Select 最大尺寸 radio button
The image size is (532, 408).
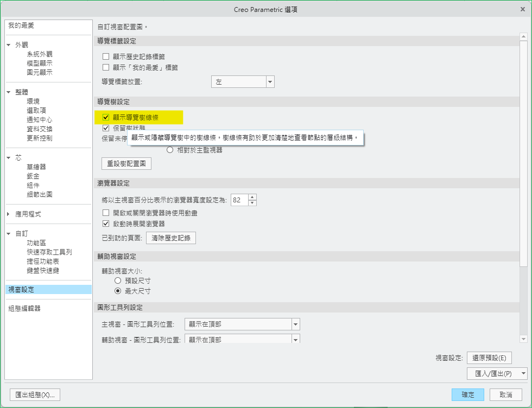click(117, 291)
